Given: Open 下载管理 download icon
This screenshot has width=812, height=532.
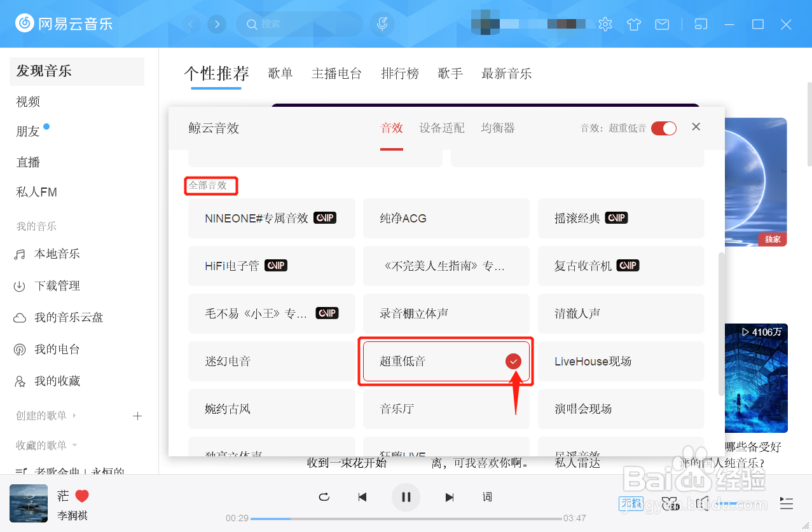Looking at the screenshot, I should 20,286.
